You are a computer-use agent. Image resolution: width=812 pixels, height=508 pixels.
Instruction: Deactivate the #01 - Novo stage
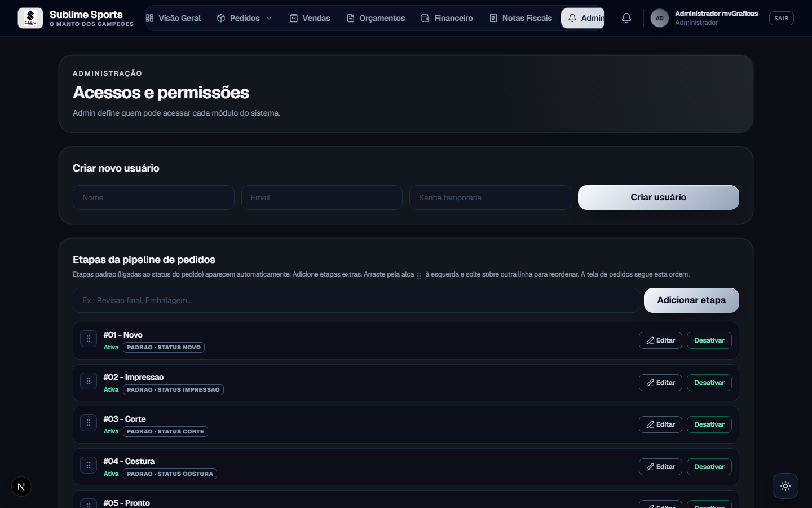pyautogui.click(x=709, y=340)
